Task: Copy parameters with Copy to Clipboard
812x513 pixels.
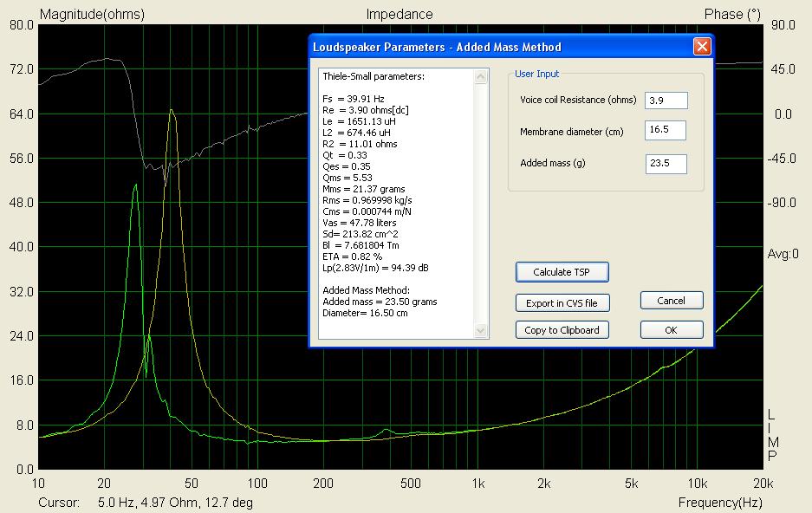Action: (562, 330)
